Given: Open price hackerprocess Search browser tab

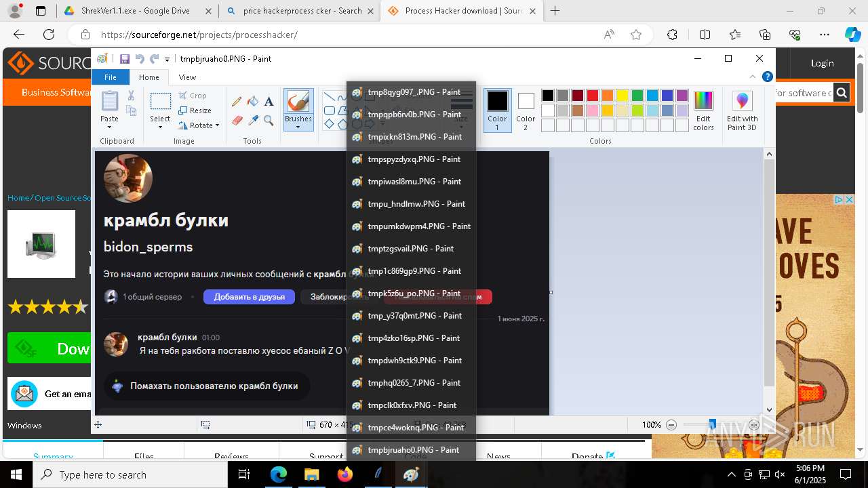Looking at the screenshot, I should pos(300,11).
